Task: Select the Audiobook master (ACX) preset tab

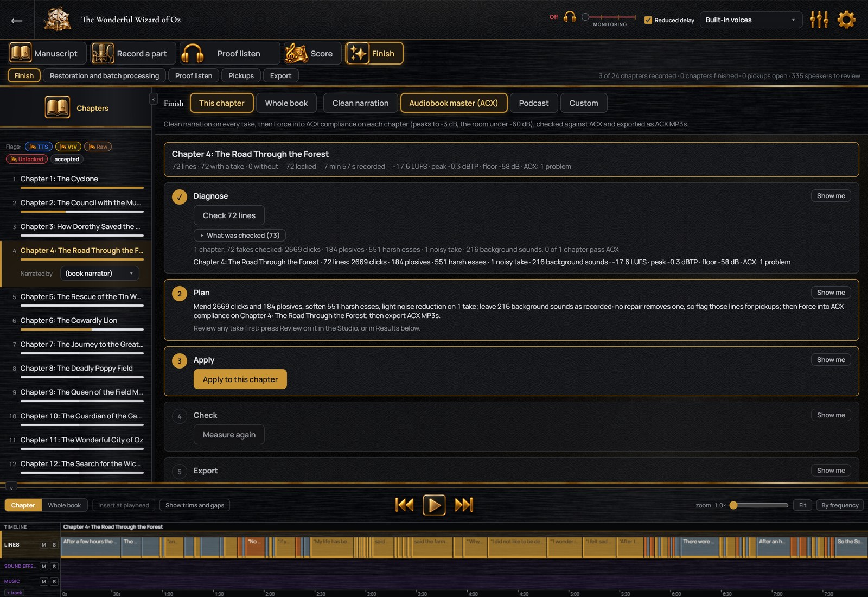Action: click(454, 103)
